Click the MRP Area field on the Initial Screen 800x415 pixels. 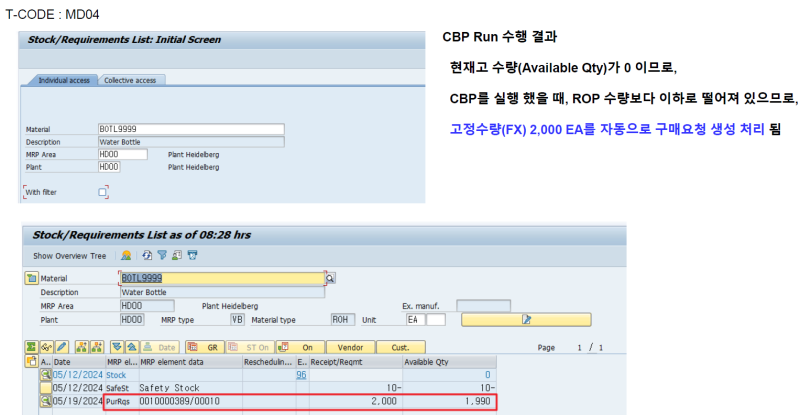click(x=122, y=154)
